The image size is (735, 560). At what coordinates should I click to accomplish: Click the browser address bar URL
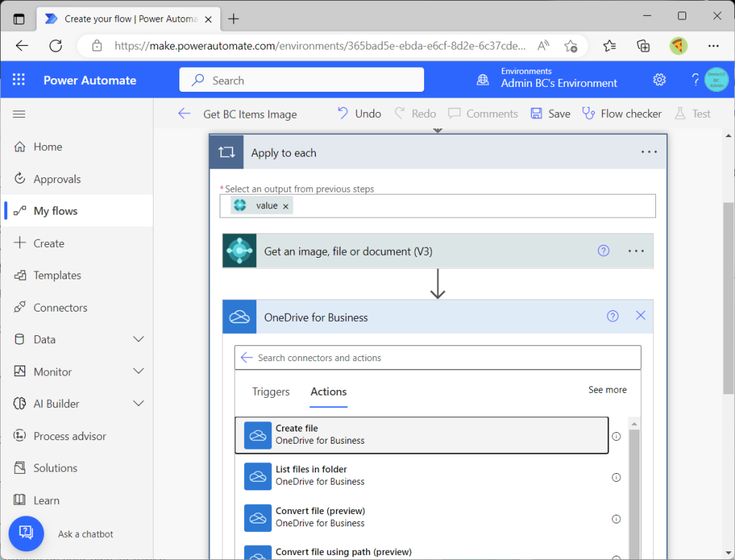click(x=319, y=45)
